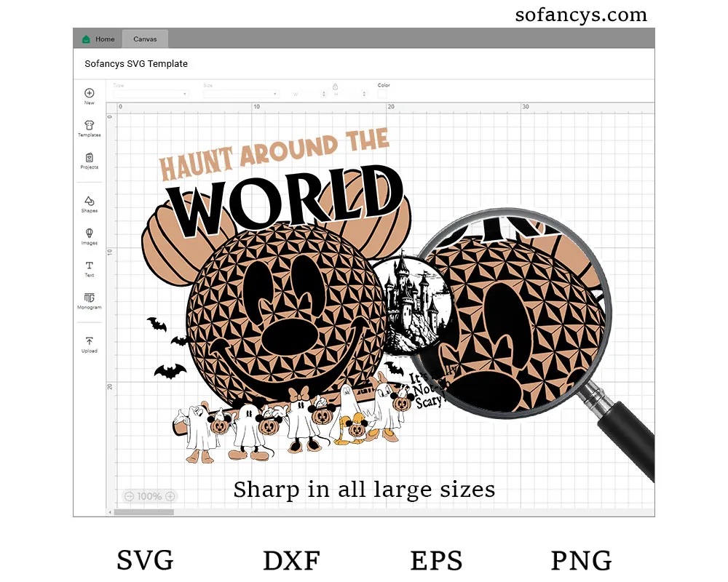Click the PNG format label

tap(581, 560)
